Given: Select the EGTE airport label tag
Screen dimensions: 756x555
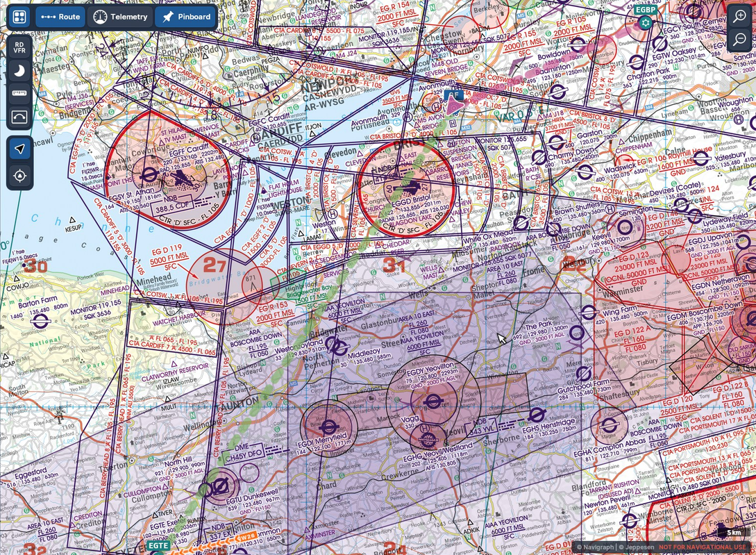Looking at the screenshot, I should pos(158,545).
